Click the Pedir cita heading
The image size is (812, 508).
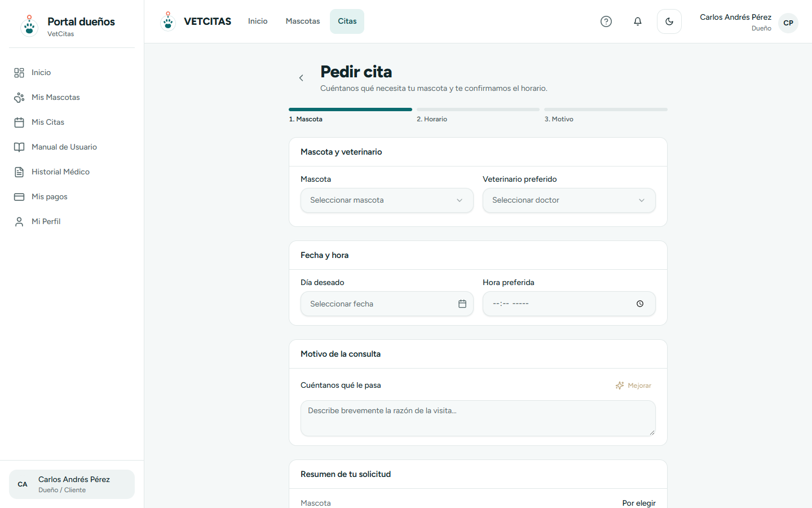[356, 72]
